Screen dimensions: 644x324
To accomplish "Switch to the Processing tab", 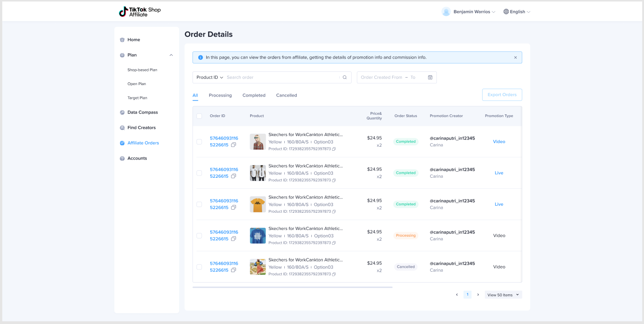I will pos(220,96).
